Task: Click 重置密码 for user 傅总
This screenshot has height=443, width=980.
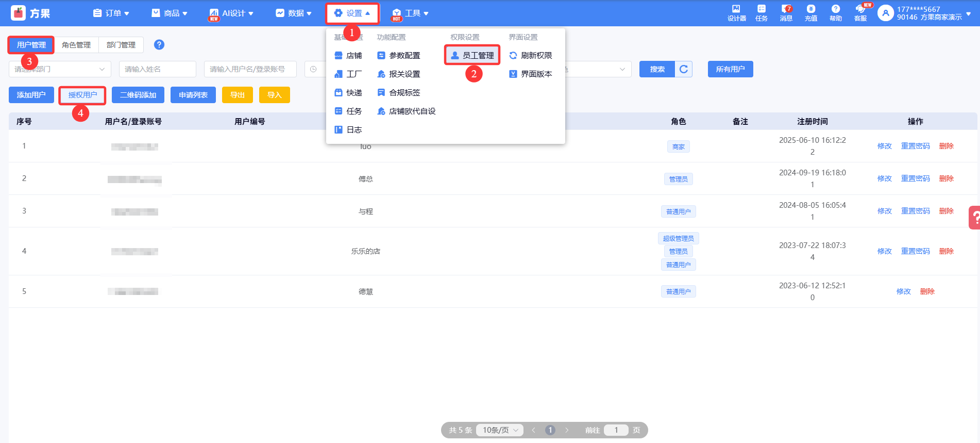Action: point(915,178)
